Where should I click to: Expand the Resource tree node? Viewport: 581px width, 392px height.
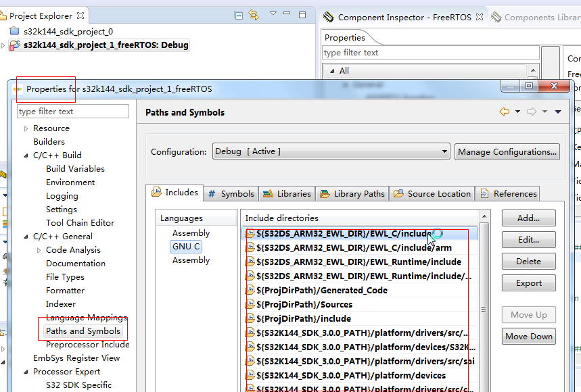point(26,128)
